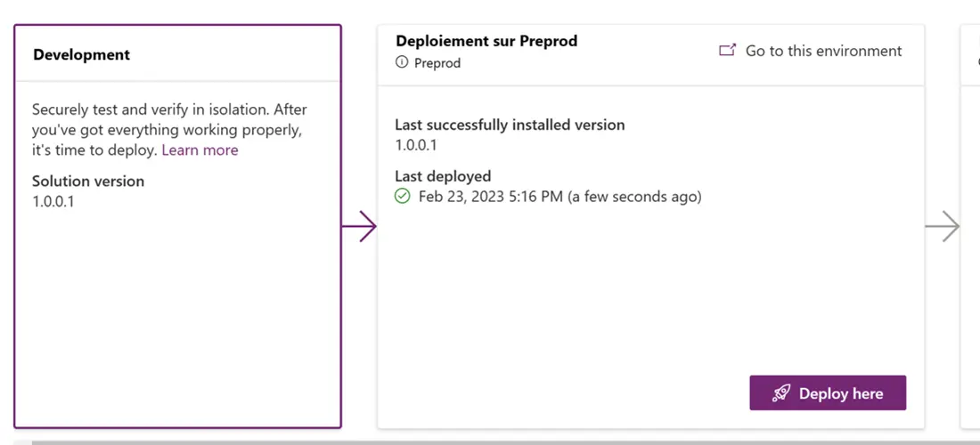
Task: Click the Last deployed label
Action: tap(443, 176)
